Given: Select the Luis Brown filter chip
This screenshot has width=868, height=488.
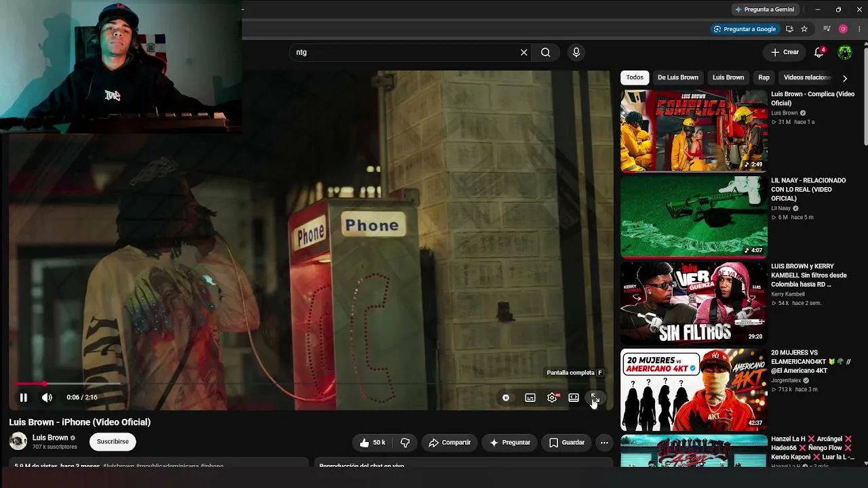Looking at the screenshot, I should point(728,77).
